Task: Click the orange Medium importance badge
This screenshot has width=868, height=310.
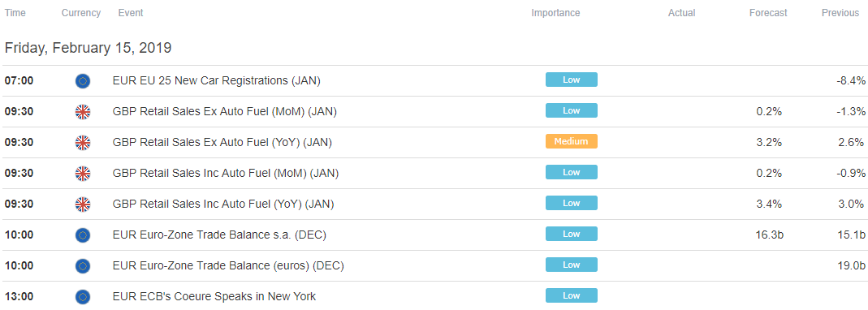Action: pos(572,141)
